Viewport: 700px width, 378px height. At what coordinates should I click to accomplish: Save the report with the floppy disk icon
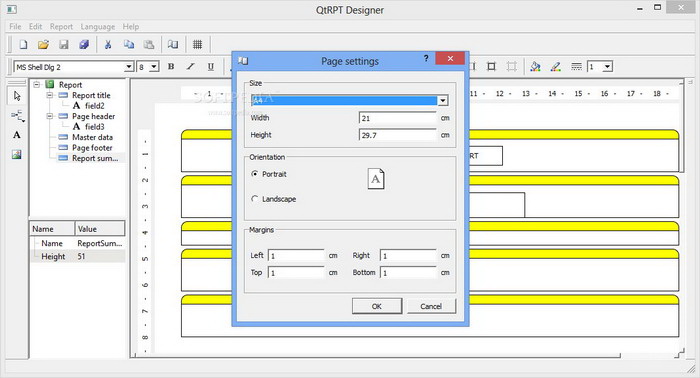click(64, 44)
